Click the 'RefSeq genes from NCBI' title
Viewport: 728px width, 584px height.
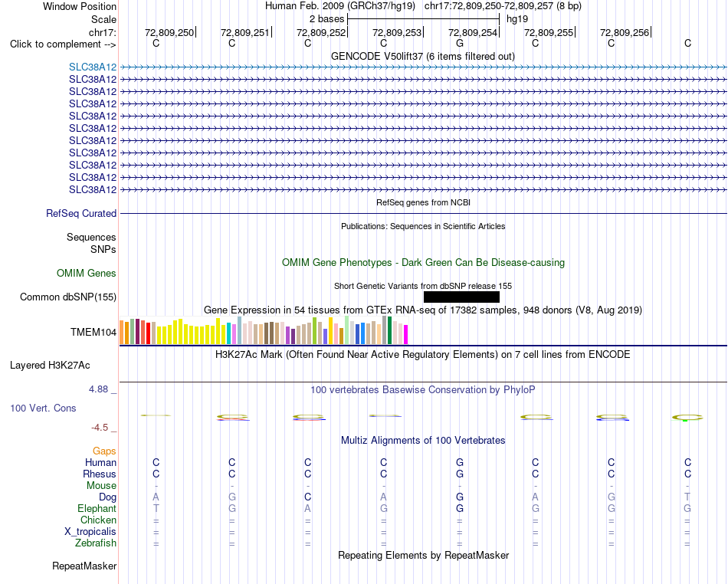click(x=423, y=202)
